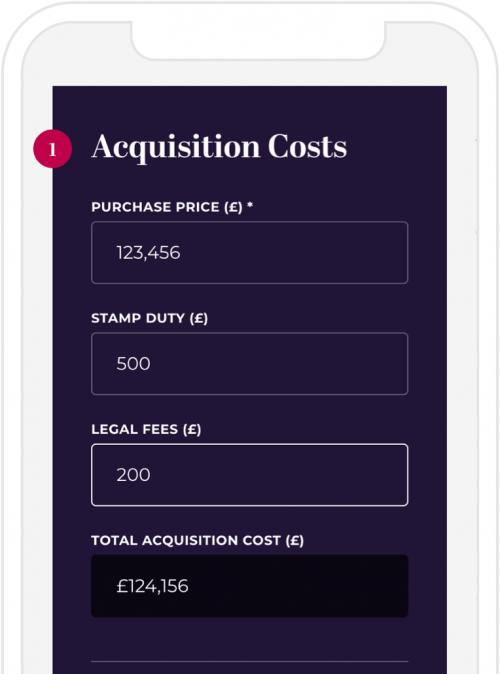The image size is (500, 674).
Task: Click the Stamp Duty (£) label
Action: tap(150, 319)
